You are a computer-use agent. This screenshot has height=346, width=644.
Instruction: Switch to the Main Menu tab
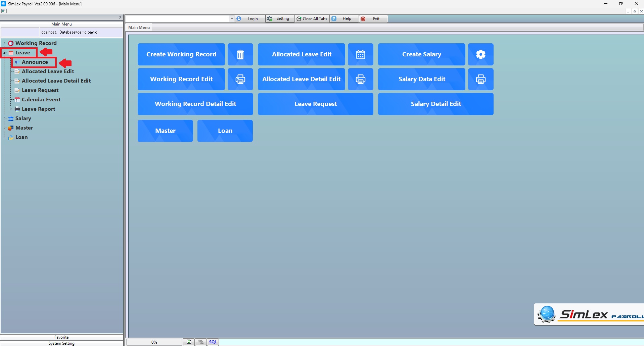tap(139, 28)
